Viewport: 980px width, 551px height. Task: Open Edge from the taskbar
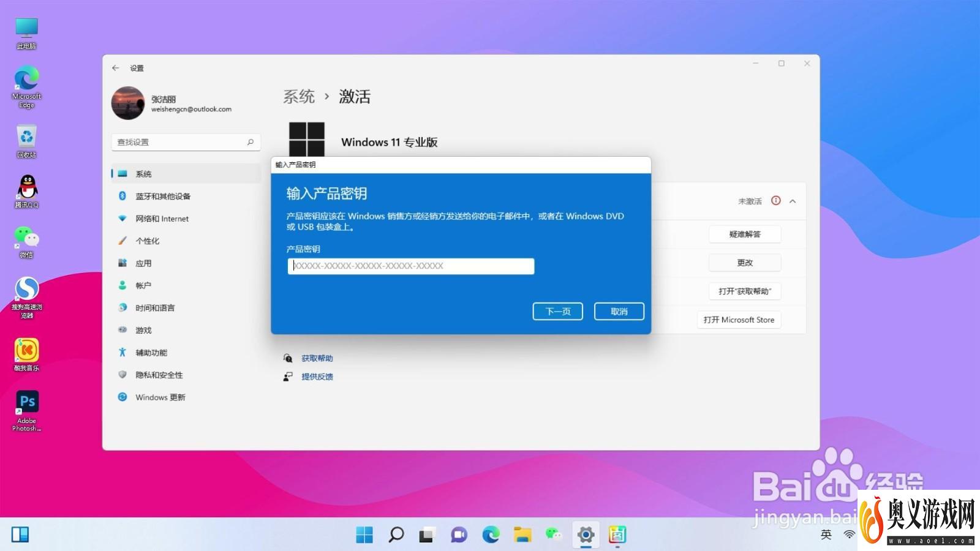point(491,534)
